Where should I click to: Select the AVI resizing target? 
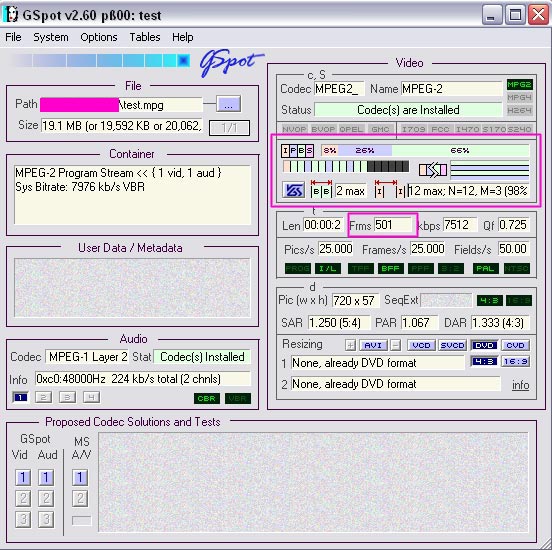[x=373, y=345]
